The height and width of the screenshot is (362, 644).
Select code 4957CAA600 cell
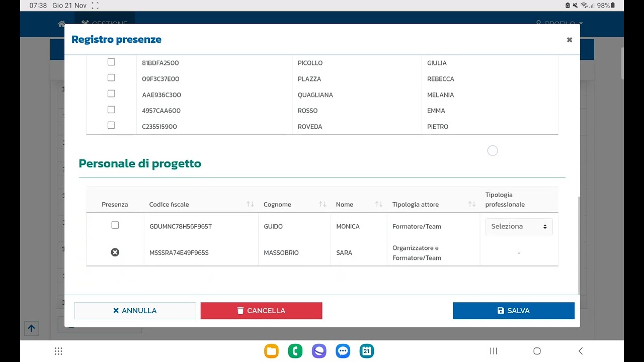pyautogui.click(x=161, y=111)
